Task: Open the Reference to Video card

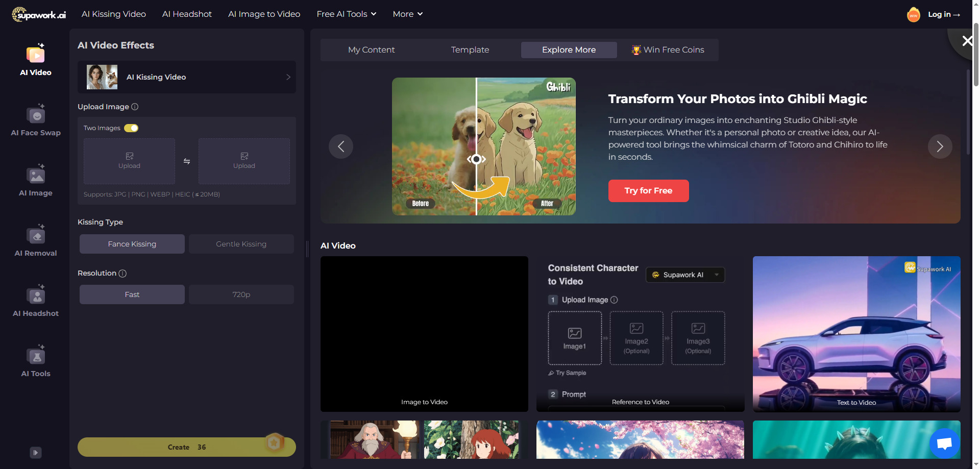Action: [641, 334]
